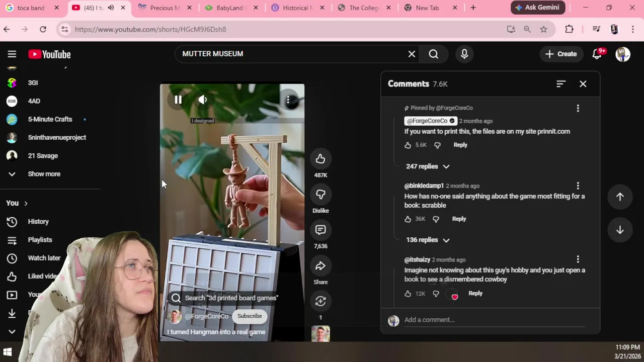Open the YouTube hamburger guide menu

click(x=12, y=54)
